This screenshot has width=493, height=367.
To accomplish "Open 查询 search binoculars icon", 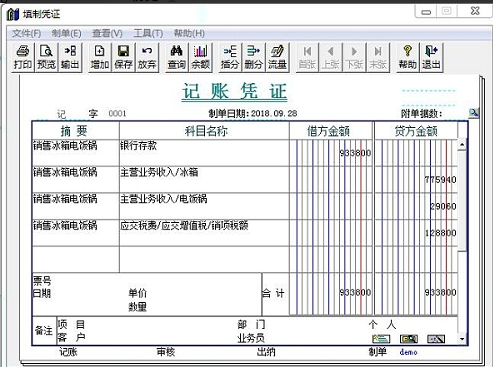I will tap(177, 57).
